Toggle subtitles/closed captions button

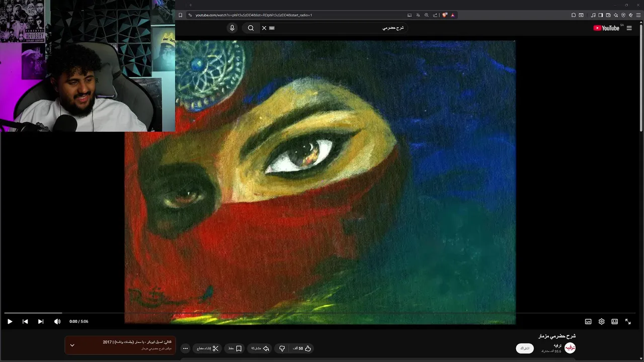pyautogui.click(x=588, y=322)
